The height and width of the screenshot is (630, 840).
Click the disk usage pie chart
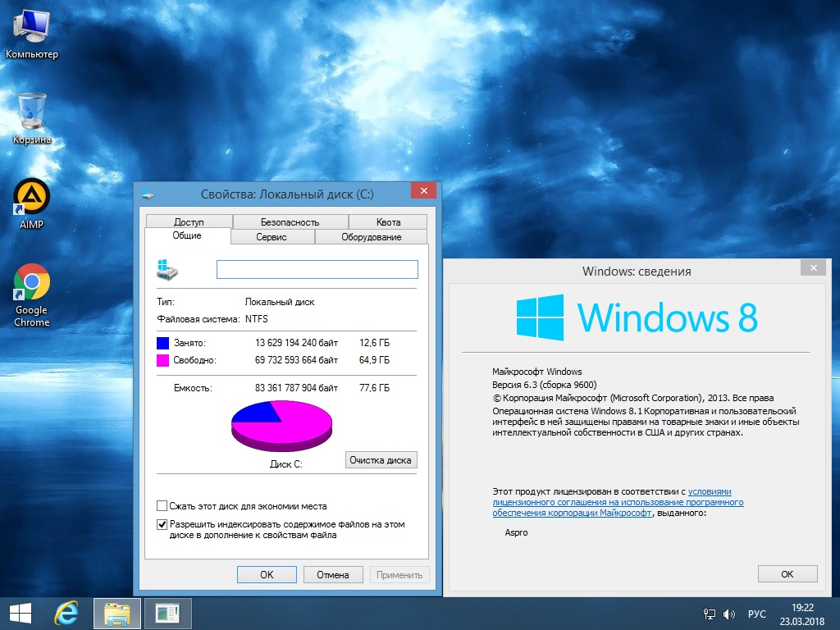pyautogui.click(x=282, y=427)
